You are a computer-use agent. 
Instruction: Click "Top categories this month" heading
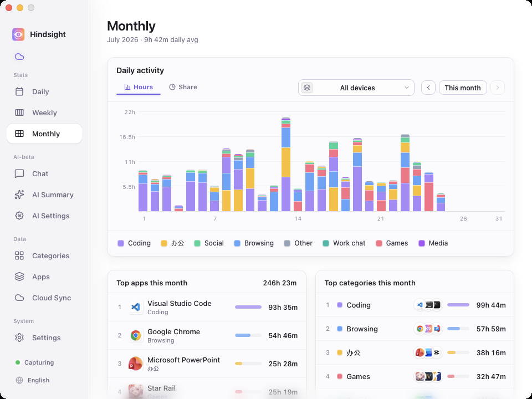370,283
